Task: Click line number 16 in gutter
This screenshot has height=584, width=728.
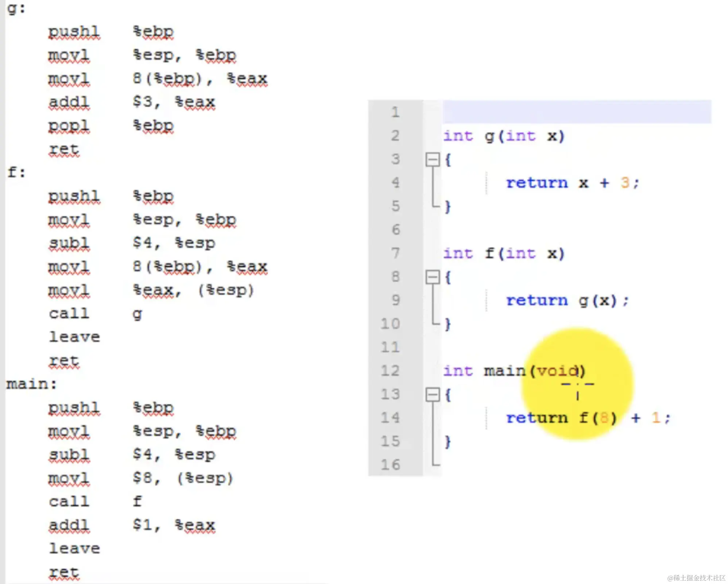Action: 390,465
